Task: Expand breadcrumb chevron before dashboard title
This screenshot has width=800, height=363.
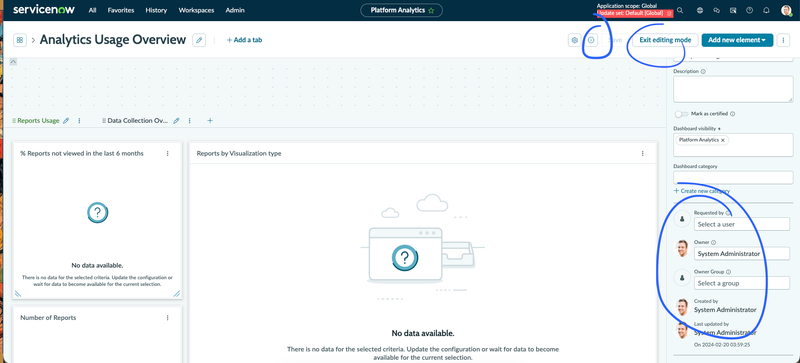Action: click(x=33, y=40)
